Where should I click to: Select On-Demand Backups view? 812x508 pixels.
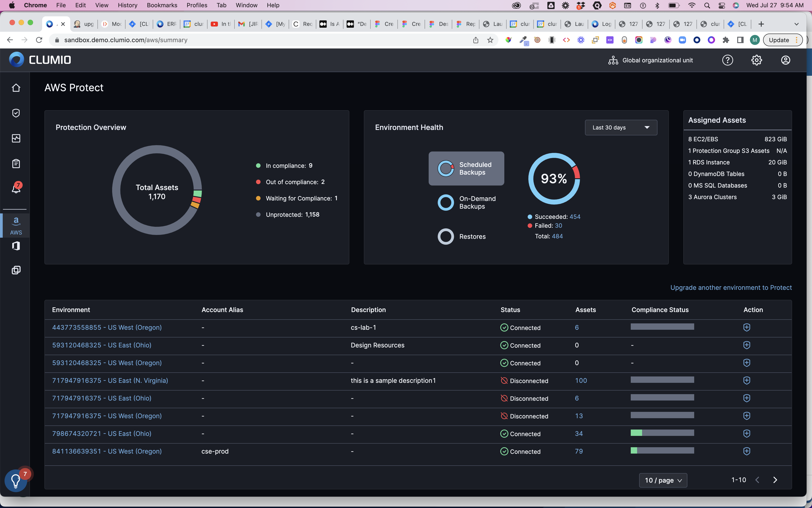click(x=466, y=203)
